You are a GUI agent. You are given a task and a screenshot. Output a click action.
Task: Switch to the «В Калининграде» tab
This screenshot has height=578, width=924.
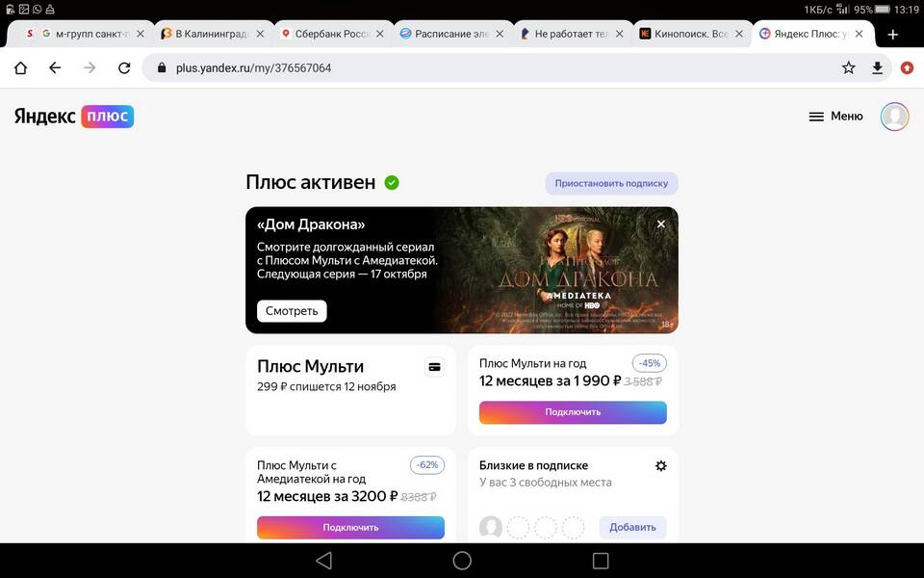212,35
